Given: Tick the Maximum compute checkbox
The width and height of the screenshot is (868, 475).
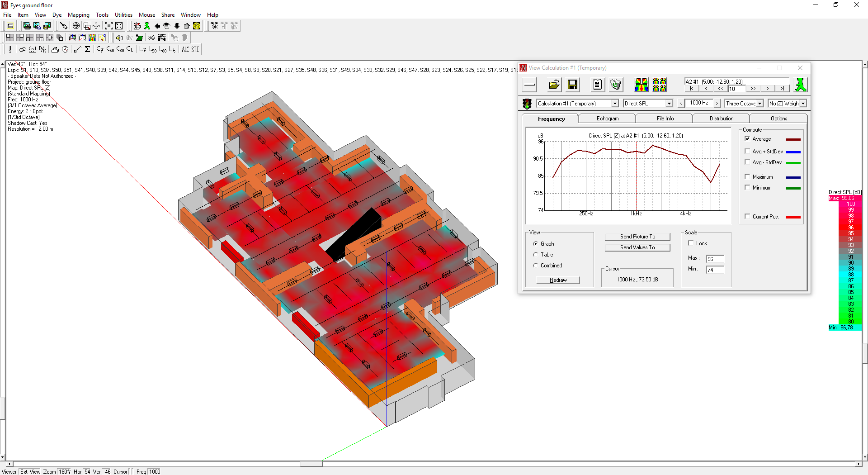Looking at the screenshot, I should point(747,177).
